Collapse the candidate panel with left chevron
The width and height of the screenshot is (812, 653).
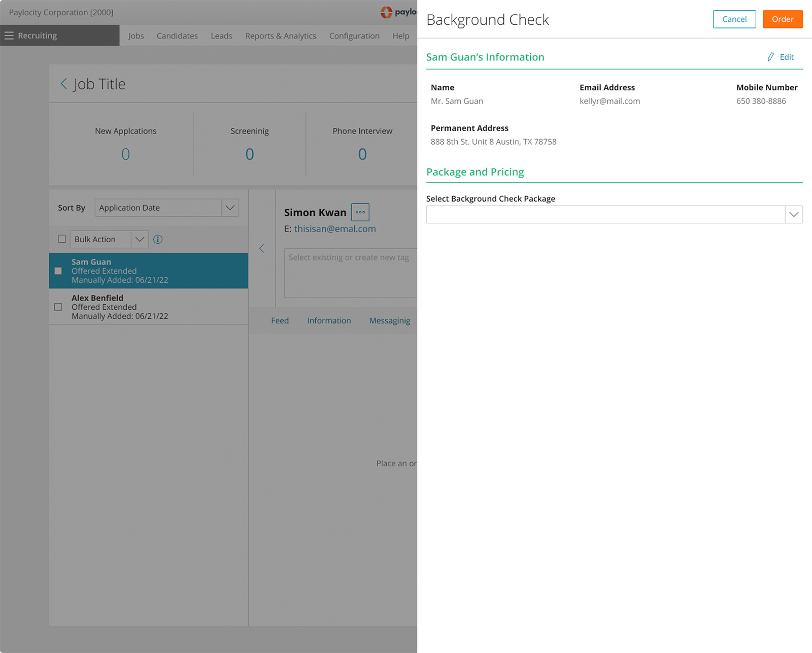click(262, 248)
